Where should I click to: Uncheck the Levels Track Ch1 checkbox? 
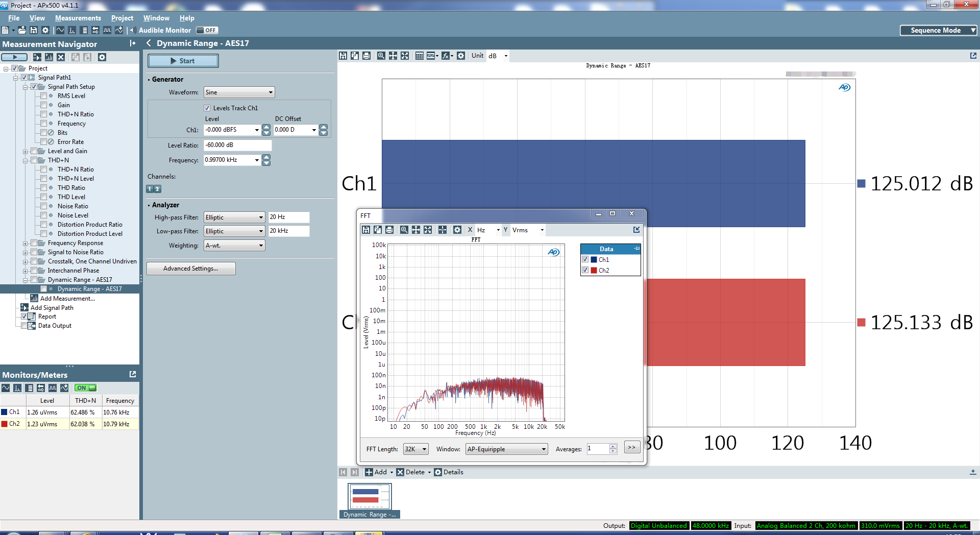click(207, 108)
